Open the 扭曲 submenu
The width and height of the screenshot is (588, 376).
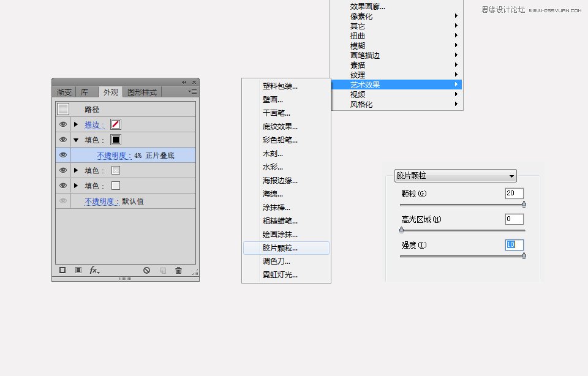(x=396, y=36)
